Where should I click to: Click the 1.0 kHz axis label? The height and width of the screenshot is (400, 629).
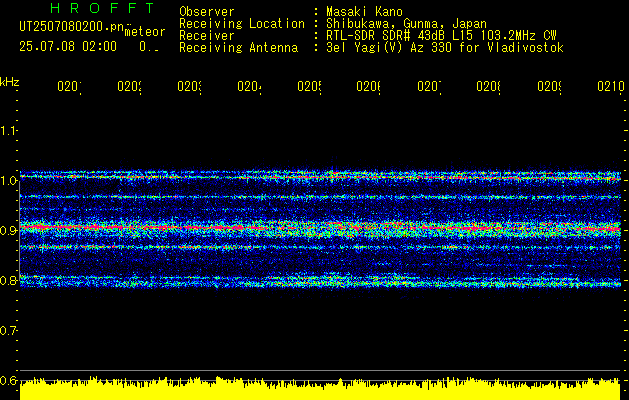point(8,181)
